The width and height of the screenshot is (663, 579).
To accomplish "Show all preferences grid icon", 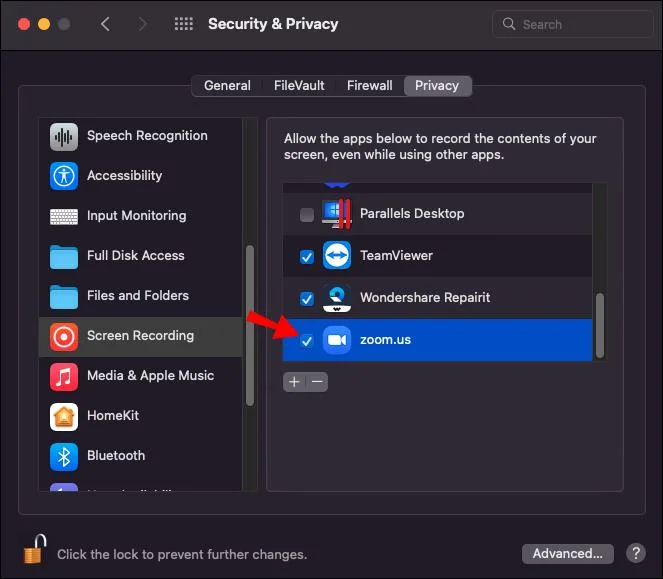I will (184, 24).
